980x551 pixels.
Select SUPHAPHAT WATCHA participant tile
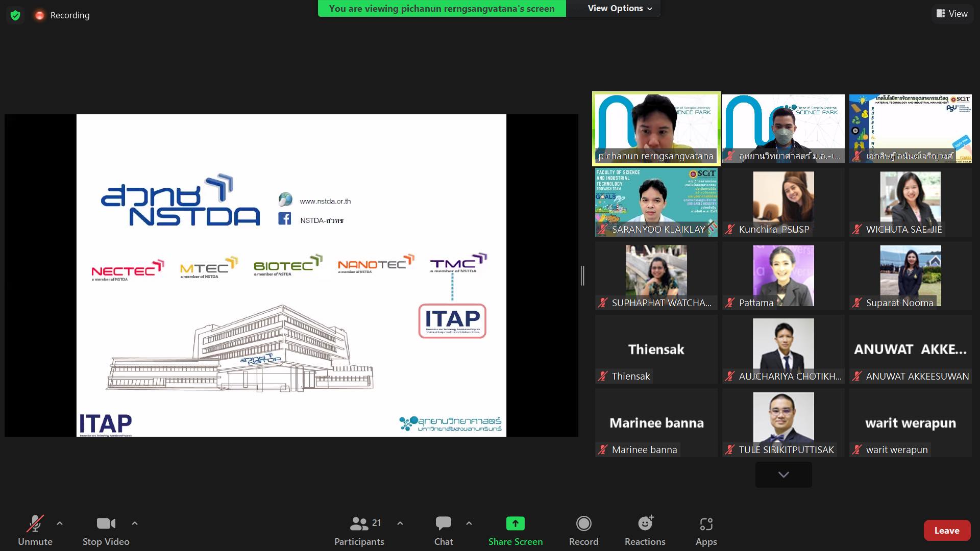click(656, 275)
